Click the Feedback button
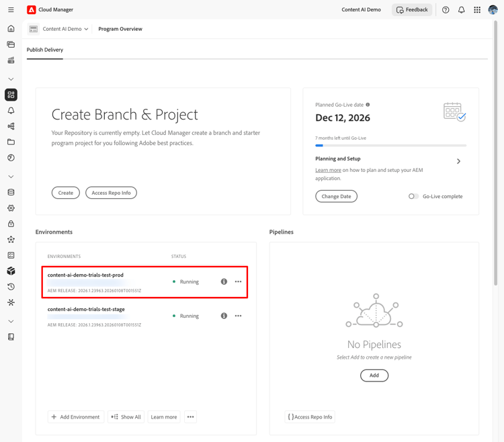The image size is (504, 442). point(412,9)
